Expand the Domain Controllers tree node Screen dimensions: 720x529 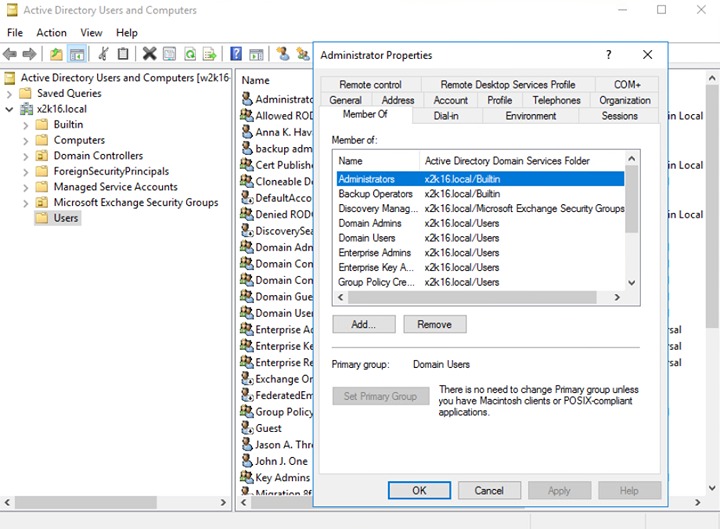click(26, 156)
